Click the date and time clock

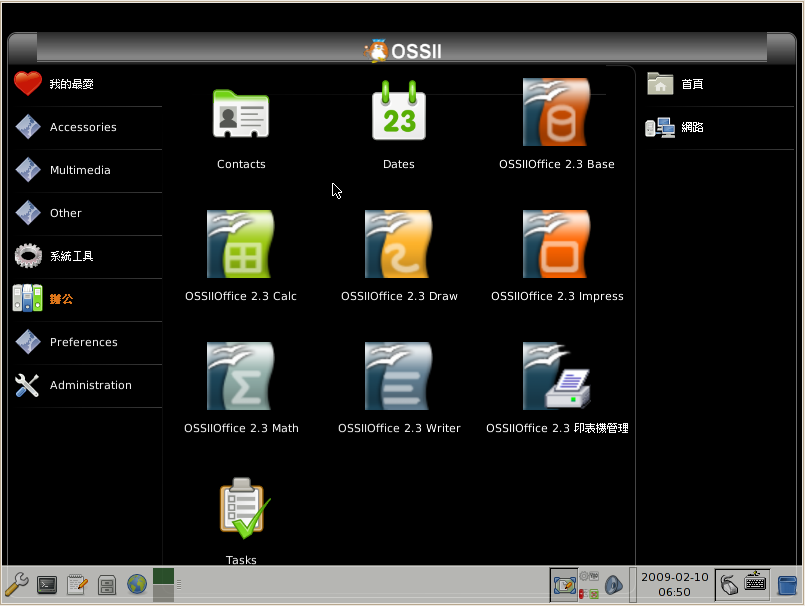point(673,585)
